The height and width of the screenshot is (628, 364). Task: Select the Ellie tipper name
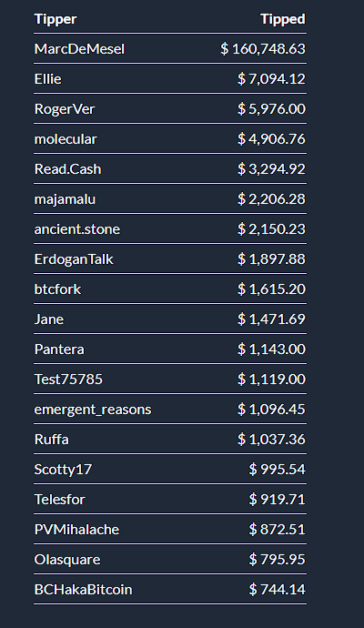[47, 79]
